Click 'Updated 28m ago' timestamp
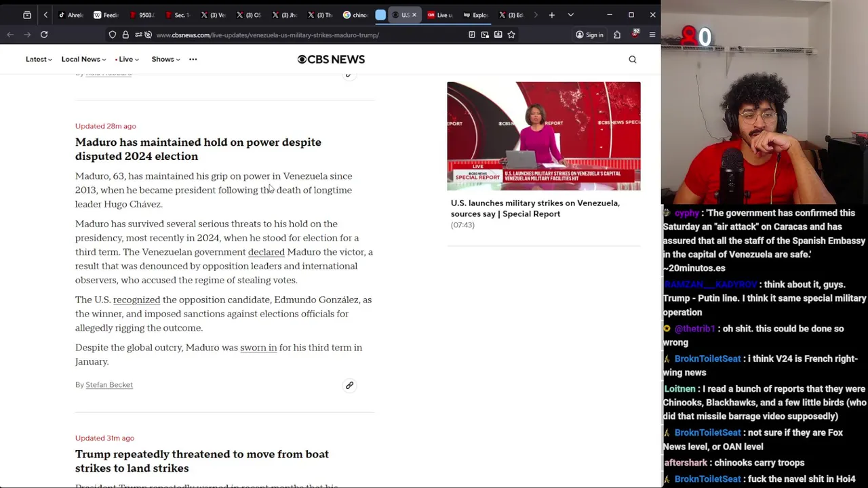Viewport: 868px width, 488px height. pyautogui.click(x=106, y=126)
